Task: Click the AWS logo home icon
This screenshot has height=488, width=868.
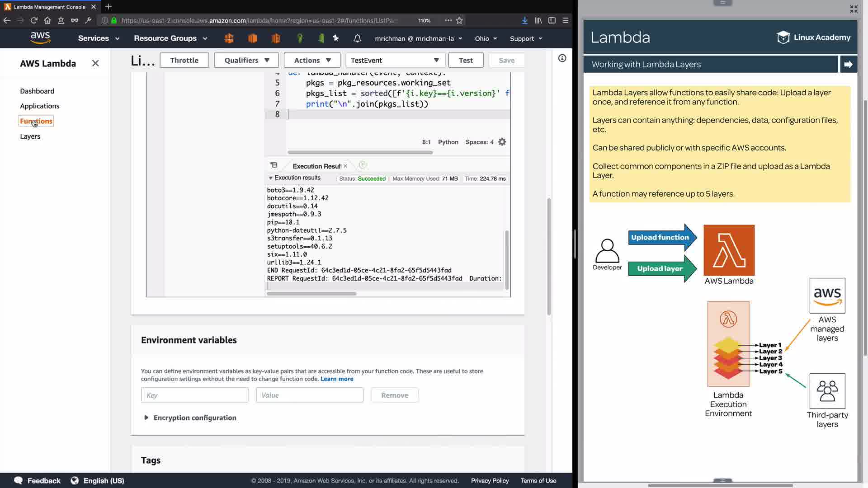Action: 40,38
